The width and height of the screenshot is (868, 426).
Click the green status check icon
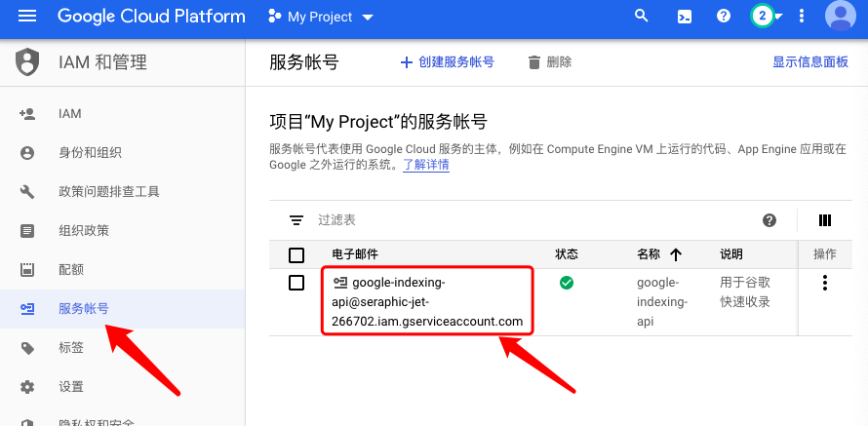tap(567, 283)
